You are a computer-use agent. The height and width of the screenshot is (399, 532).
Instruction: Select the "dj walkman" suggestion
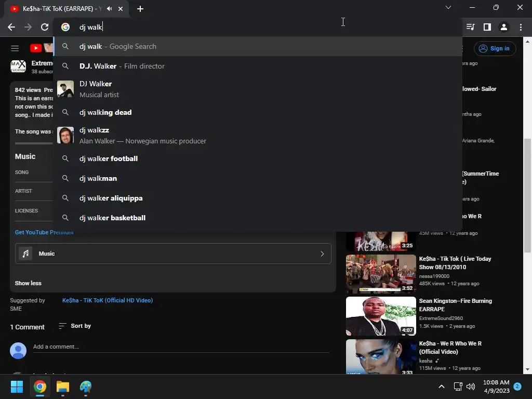[258, 178]
